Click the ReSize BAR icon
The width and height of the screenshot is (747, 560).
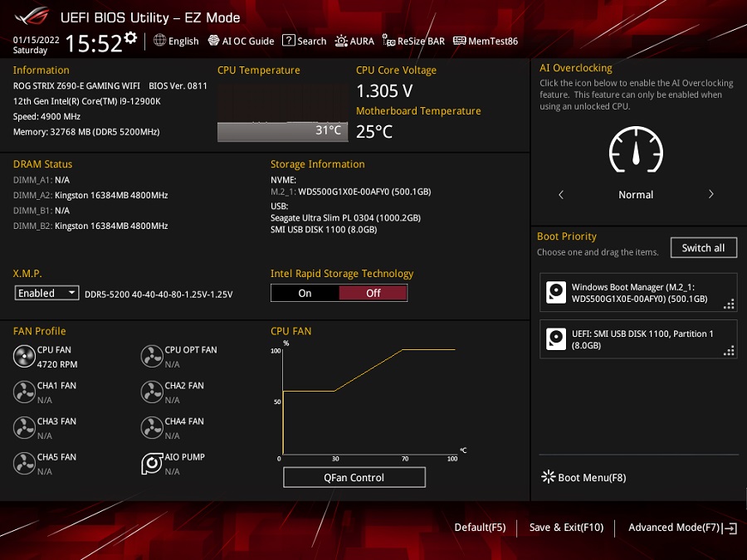pos(388,41)
